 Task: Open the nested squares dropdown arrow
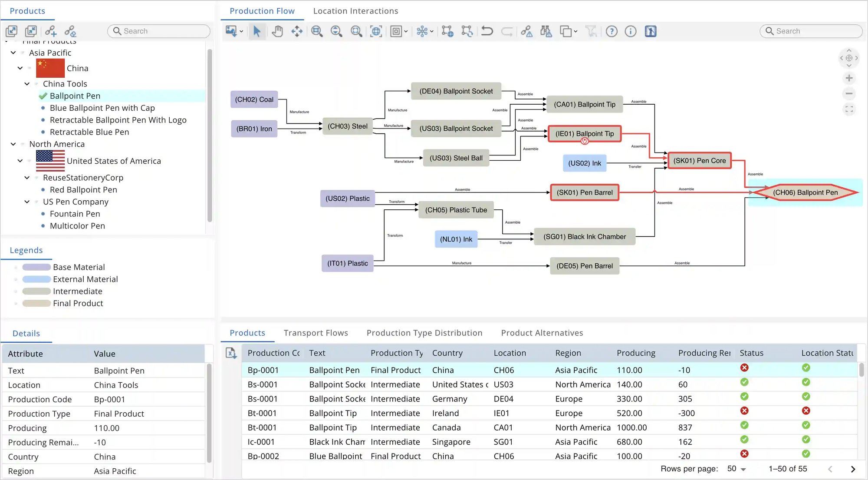pyautogui.click(x=406, y=31)
